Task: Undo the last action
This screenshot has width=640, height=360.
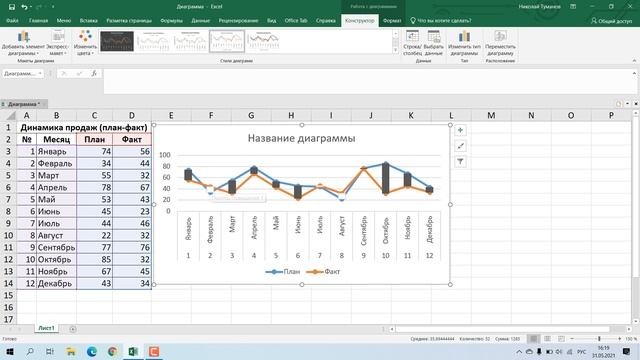Action: coord(24,7)
